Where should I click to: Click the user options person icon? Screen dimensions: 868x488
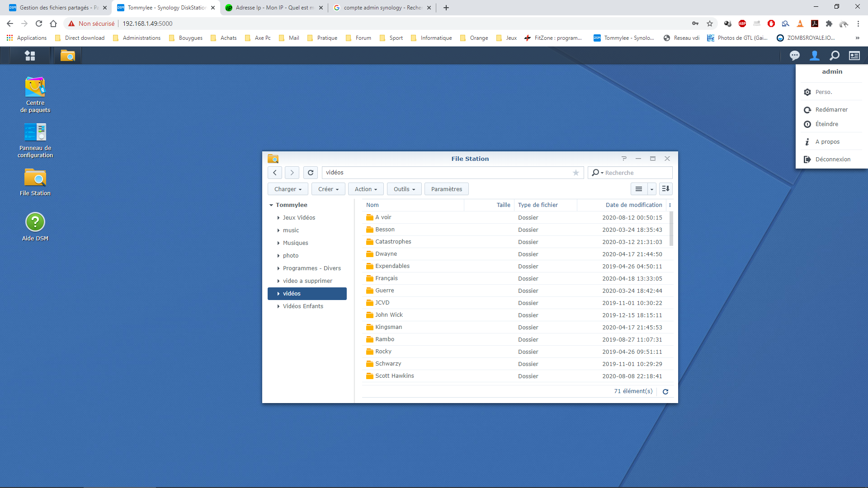pos(814,56)
